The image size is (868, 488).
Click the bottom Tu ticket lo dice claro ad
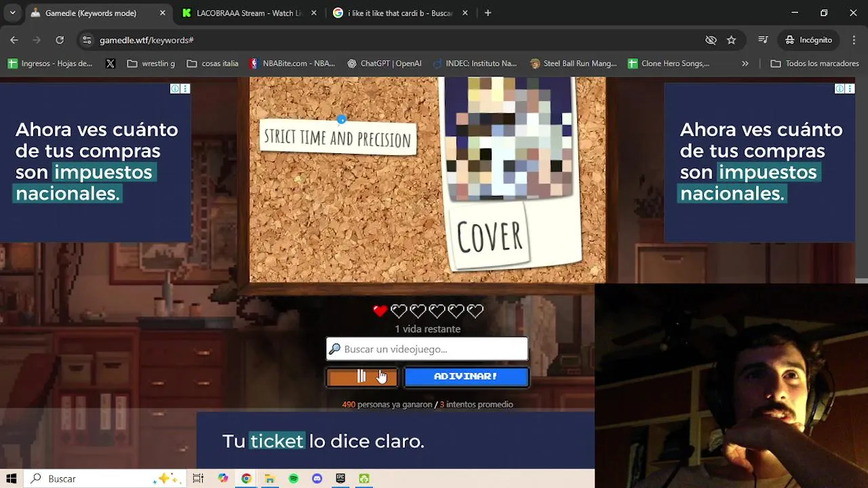point(395,440)
